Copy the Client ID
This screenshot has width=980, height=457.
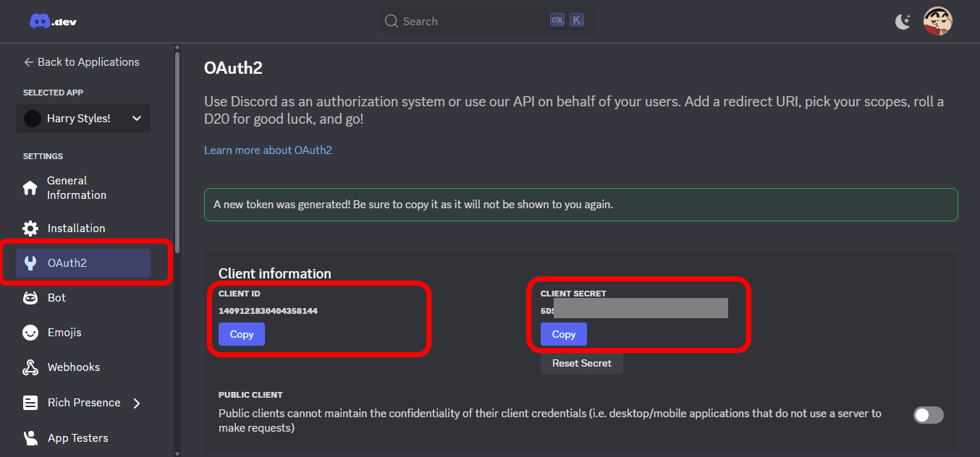pyautogui.click(x=242, y=334)
